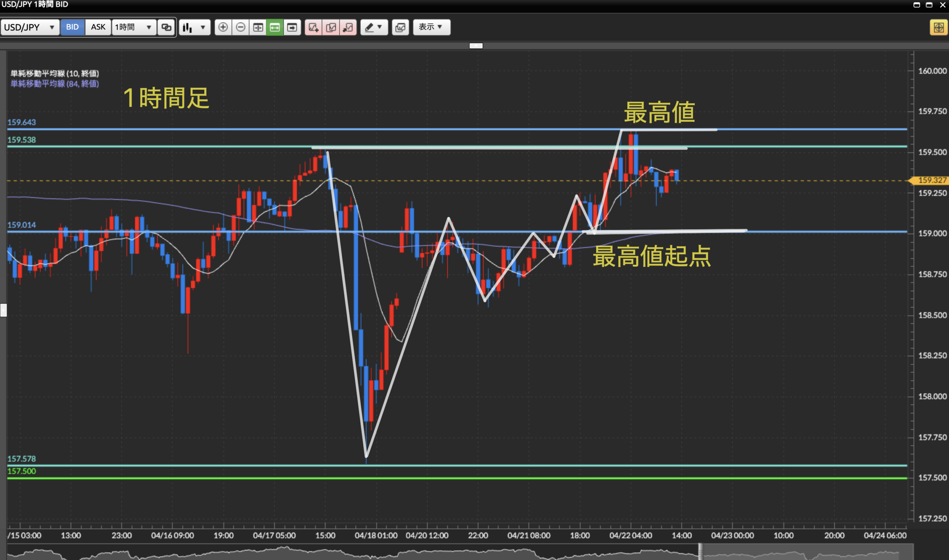Click the zoom in plus icon
This screenshot has width=949, height=560.
coord(223,27)
